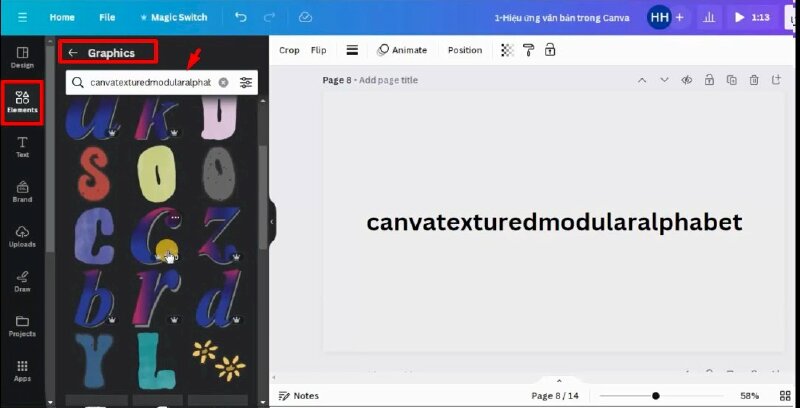Open the File menu
Image resolution: width=800 pixels, height=408 pixels.
107,17
